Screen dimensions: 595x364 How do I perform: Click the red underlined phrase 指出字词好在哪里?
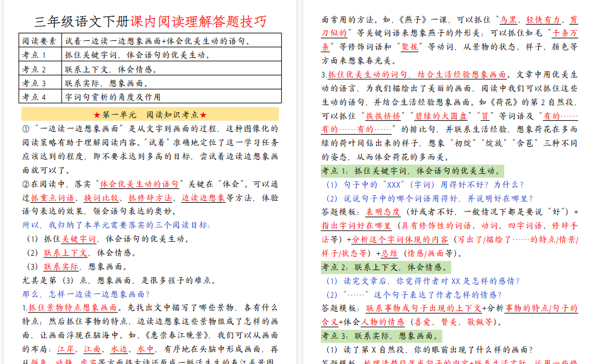356,225
